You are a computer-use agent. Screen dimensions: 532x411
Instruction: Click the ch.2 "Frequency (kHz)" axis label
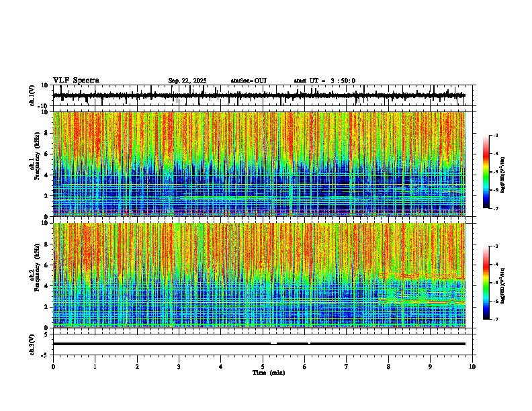click(x=37, y=267)
